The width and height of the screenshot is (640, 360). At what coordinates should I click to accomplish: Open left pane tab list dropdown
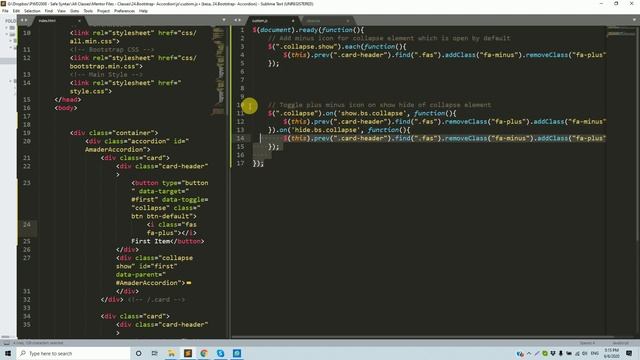(224, 20)
